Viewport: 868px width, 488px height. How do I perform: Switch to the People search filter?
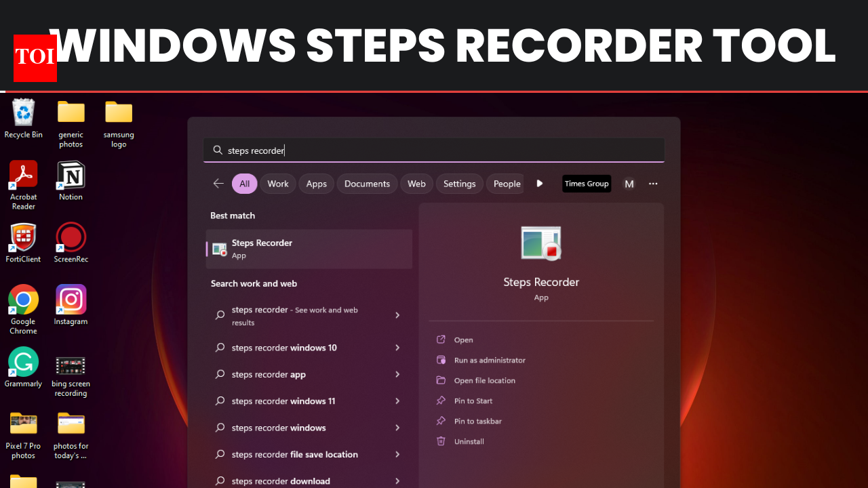tap(505, 184)
